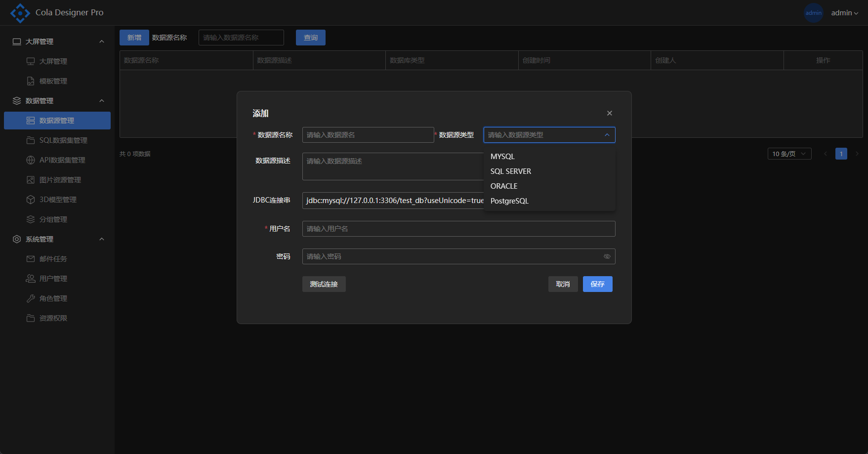Image resolution: width=868 pixels, height=454 pixels.
Task: Click the 图片资源管理 image icon
Action: pos(31,180)
